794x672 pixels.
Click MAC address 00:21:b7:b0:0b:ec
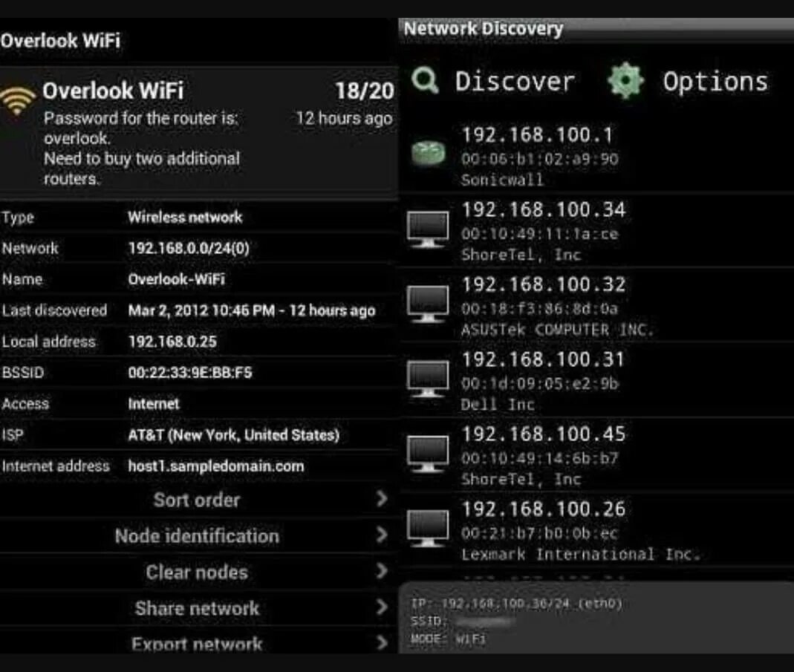click(x=539, y=532)
